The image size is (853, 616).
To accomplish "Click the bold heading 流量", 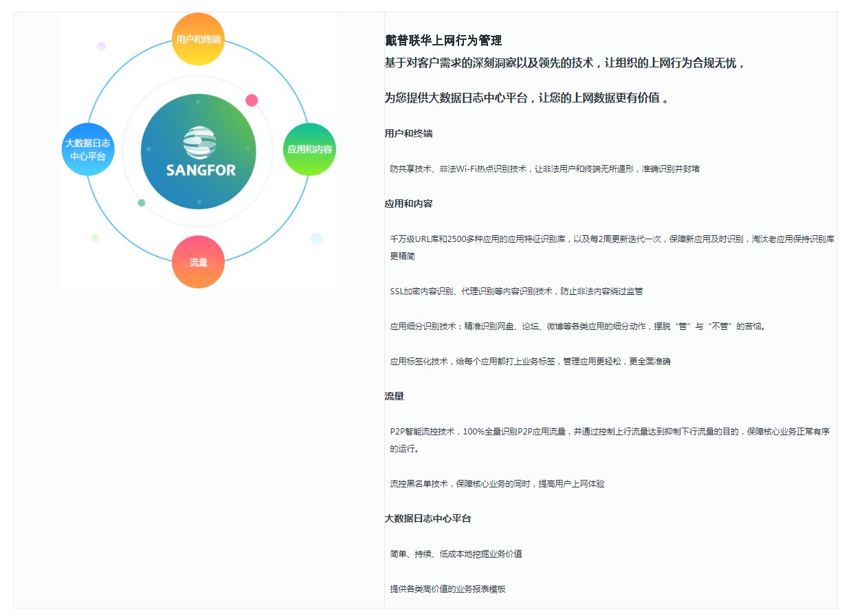I will pyautogui.click(x=394, y=396).
